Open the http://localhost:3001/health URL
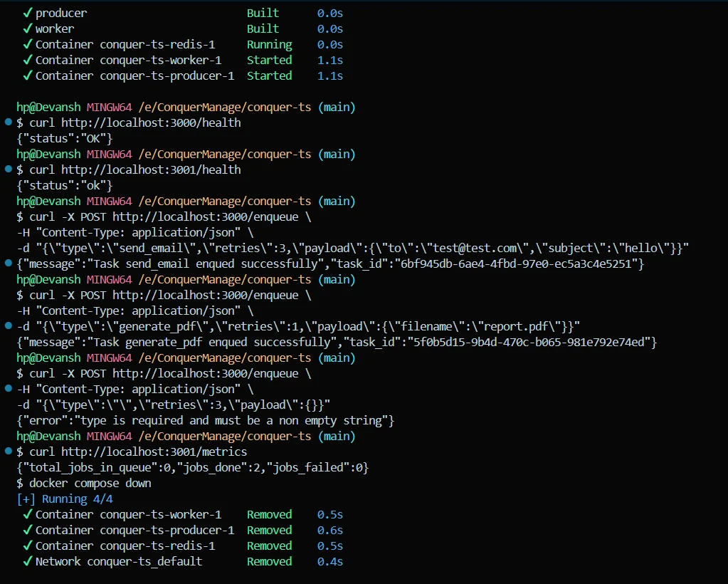 tap(151, 170)
